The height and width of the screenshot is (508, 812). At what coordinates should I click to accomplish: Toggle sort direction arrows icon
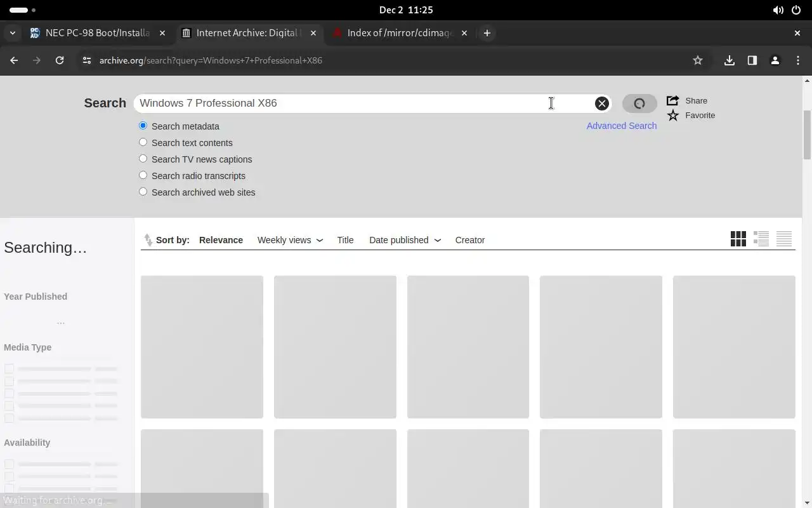pos(148,240)
